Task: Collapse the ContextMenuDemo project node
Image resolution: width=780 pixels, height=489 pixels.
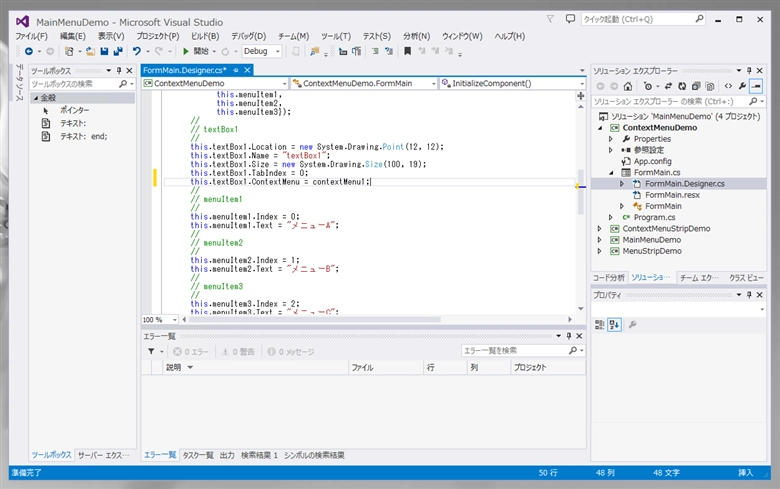Action: click(x=600, y=128)
